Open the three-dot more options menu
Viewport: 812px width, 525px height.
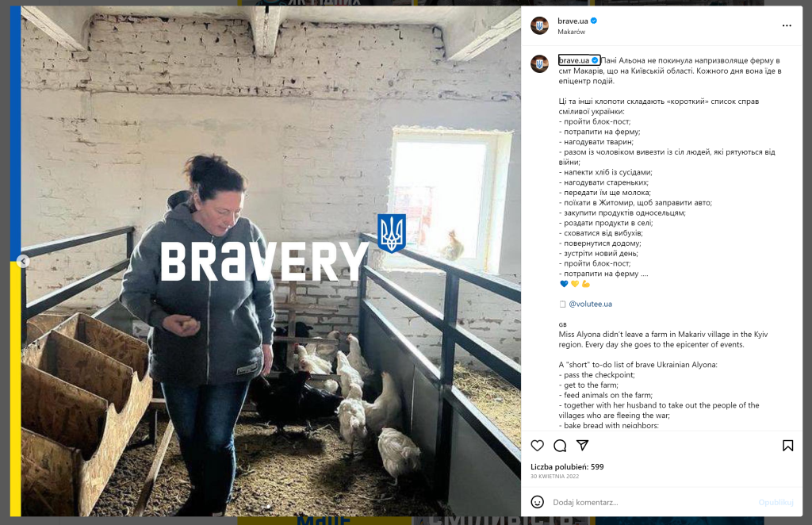click(787, 25)
